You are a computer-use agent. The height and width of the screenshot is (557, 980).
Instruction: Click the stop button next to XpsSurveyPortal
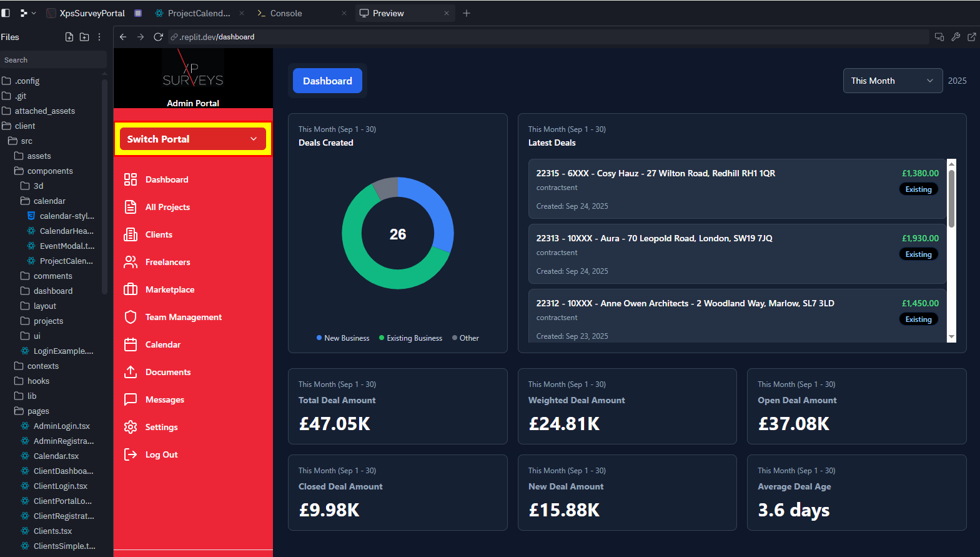click(x=138, y=13)
